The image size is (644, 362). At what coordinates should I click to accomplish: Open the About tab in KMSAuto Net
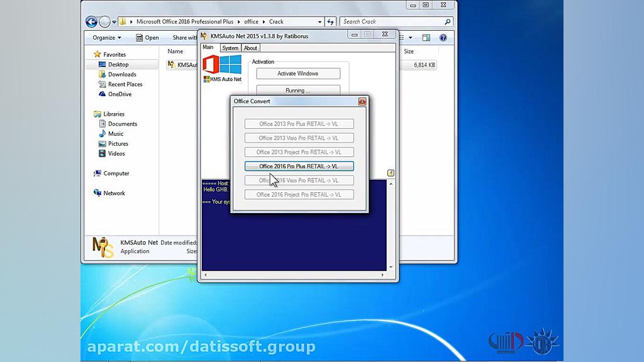pyautogui.click(x=250, y=47)
